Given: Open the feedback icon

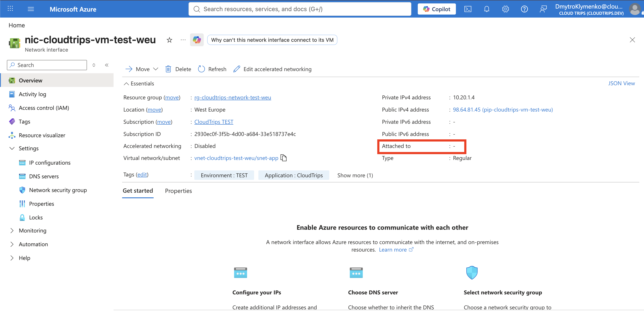Looking at the screenshot, I should pos(543,9).
